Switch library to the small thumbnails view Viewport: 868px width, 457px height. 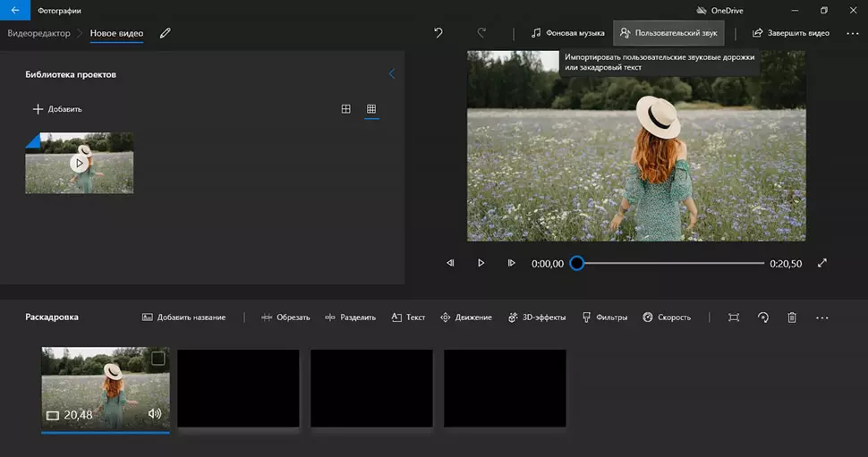pos(371,109)
